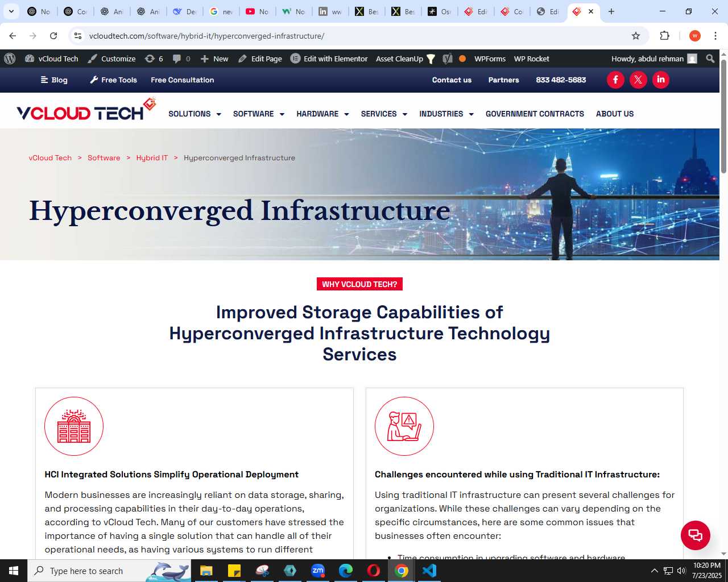Switch to the LinkedIn tab

(330, 11)
